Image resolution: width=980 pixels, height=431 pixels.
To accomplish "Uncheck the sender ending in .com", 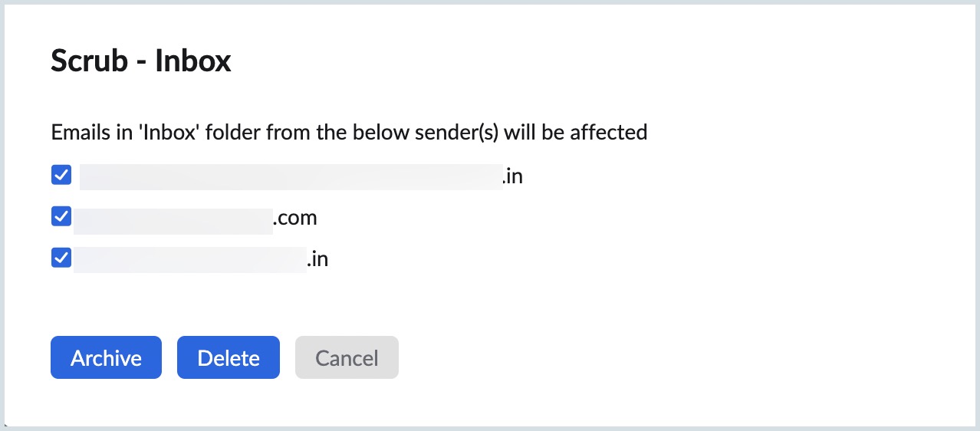I will coord(61,217).
